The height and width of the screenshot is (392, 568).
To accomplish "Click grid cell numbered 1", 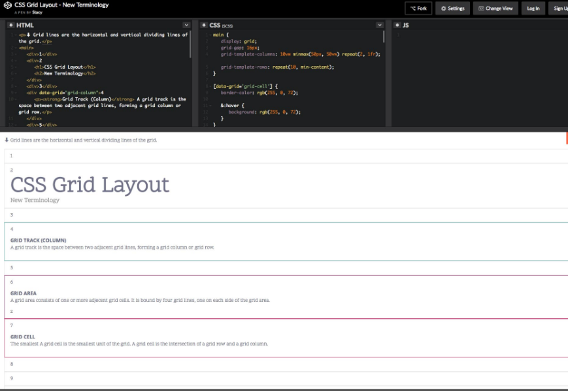I will coord(286,155).
